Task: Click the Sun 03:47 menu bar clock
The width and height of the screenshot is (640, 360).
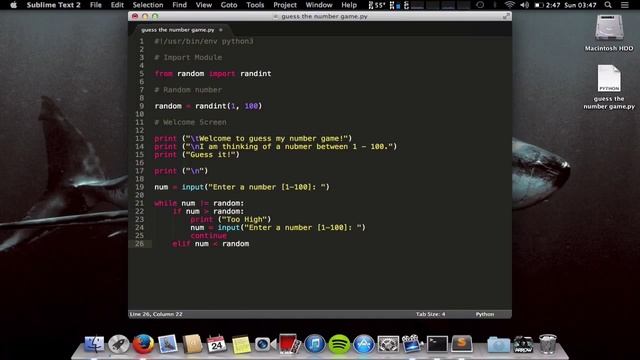Action: pyautogui.click(x=580, y=5)
